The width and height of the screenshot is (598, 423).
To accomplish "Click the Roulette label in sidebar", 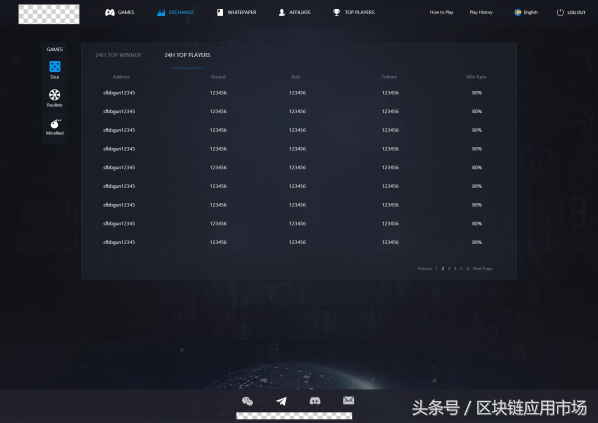I will 55,105.
